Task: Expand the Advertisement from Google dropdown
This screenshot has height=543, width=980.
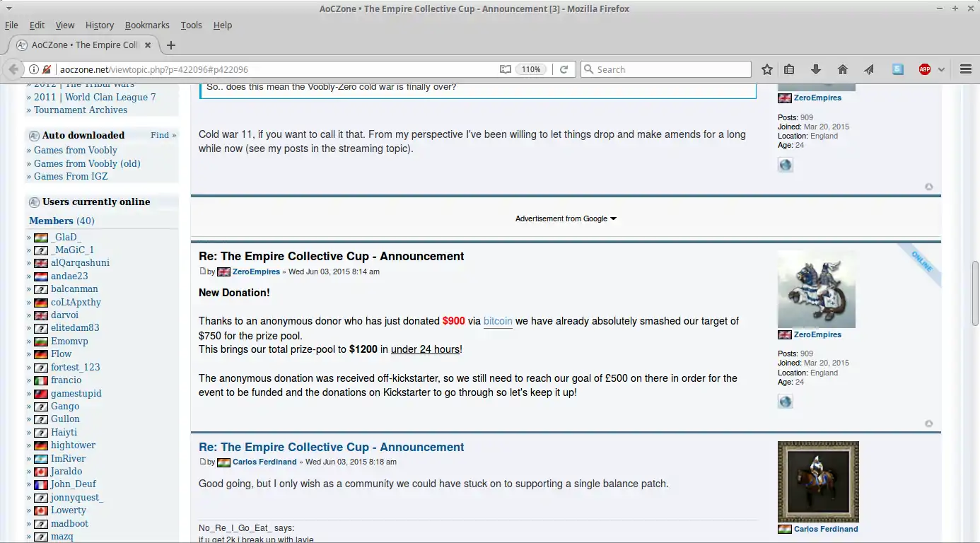Action: coord(566,218)
